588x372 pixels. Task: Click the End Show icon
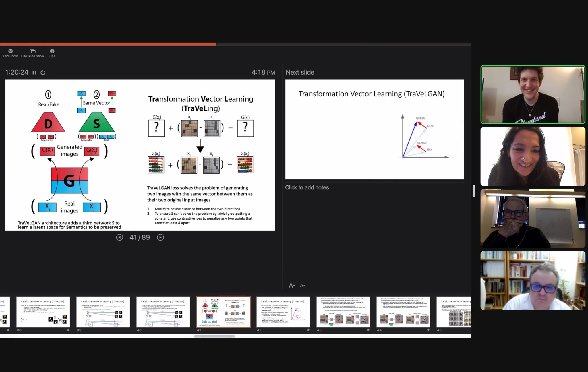(x=10, y=51)
